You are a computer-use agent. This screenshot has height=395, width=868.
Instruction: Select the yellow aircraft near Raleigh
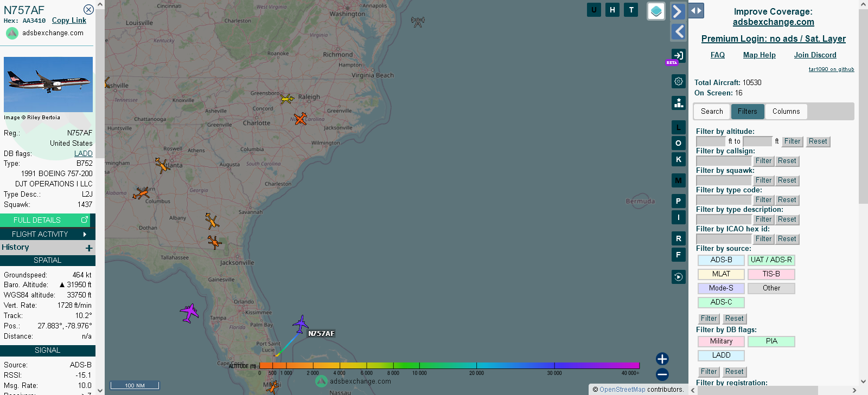coord(287,99)
